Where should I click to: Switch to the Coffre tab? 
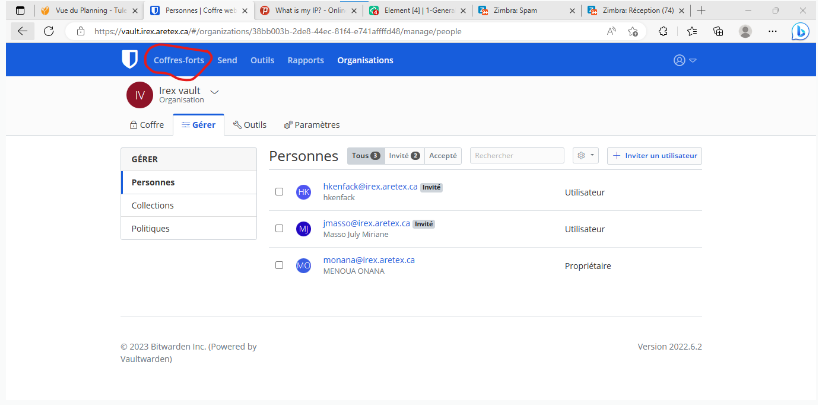[x=147, y=125]
